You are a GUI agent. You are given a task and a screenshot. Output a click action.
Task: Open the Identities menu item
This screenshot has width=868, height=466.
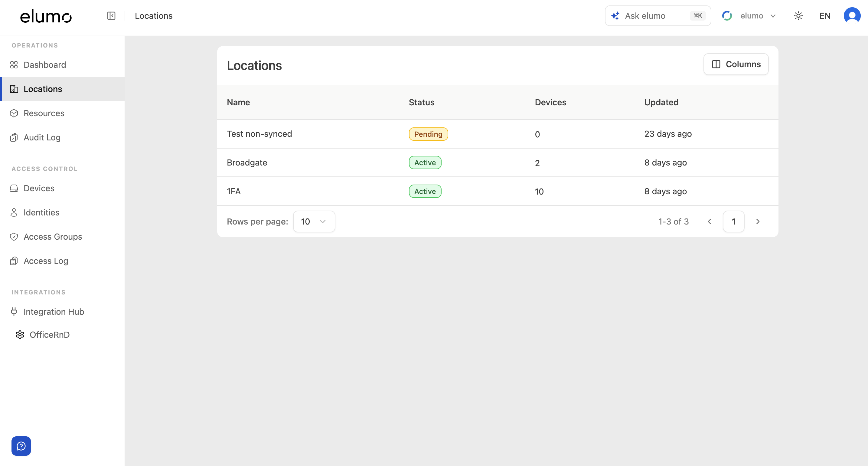(63, 212)
